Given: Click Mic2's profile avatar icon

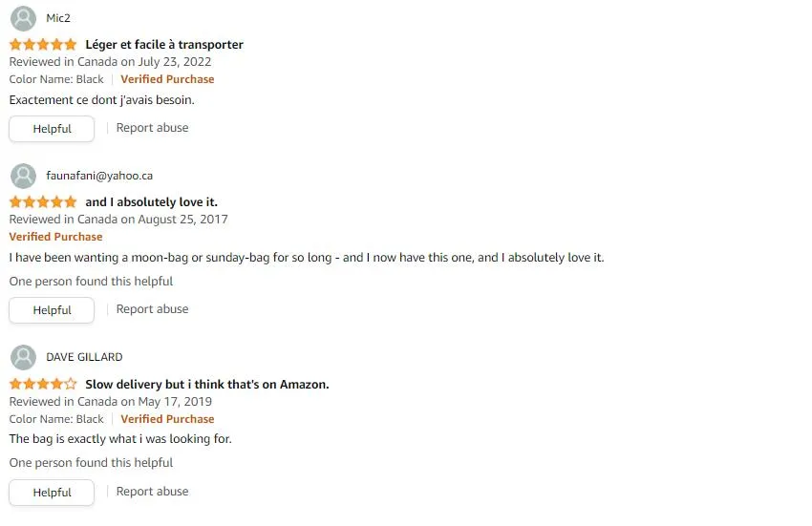Looking at the screenshot, I should click(23, 18).
